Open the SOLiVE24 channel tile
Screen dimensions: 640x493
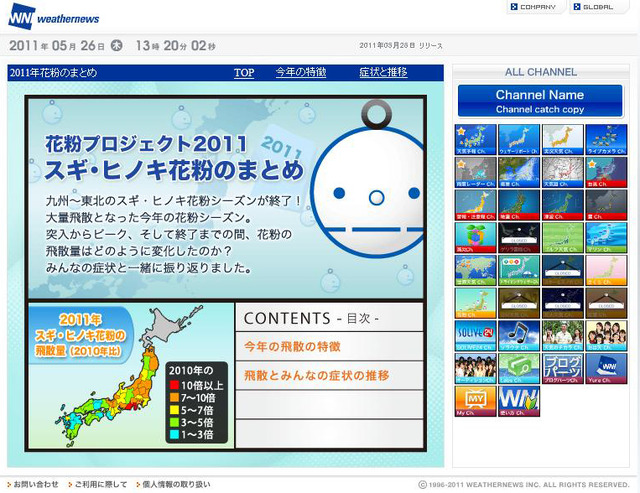click(x=475, y=334)
